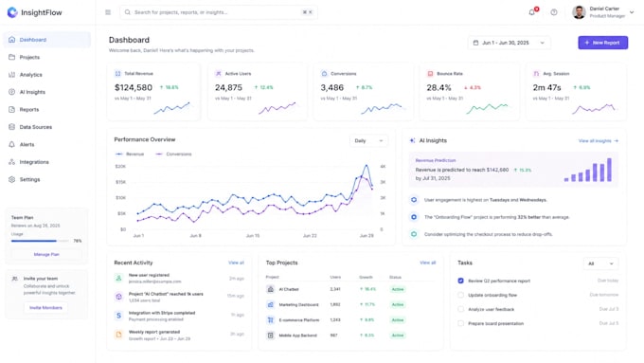Click the calendar icon in date range
This screenshot has height=363, width=644.
[x=475, y=43]
